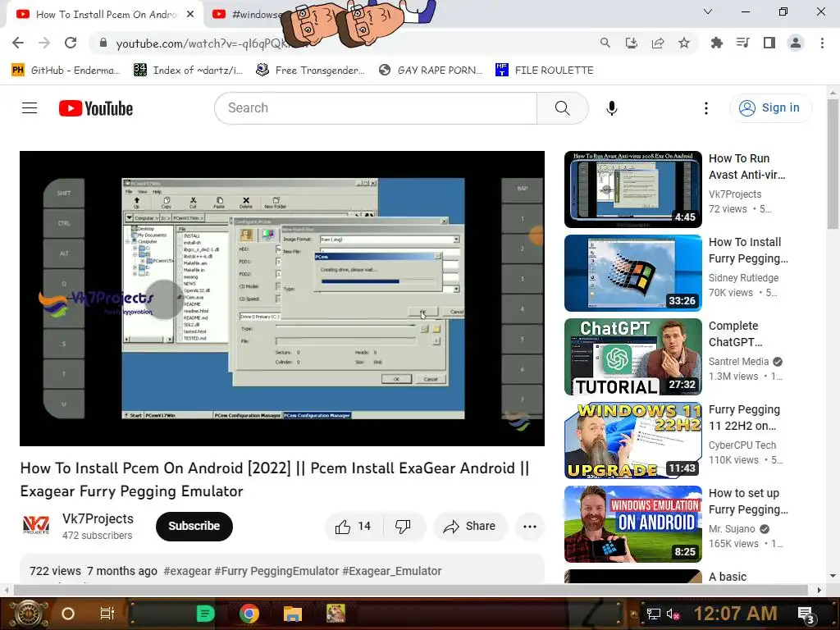Start voice search with microphone icon

pyautogui.click(x=612, y=108)
